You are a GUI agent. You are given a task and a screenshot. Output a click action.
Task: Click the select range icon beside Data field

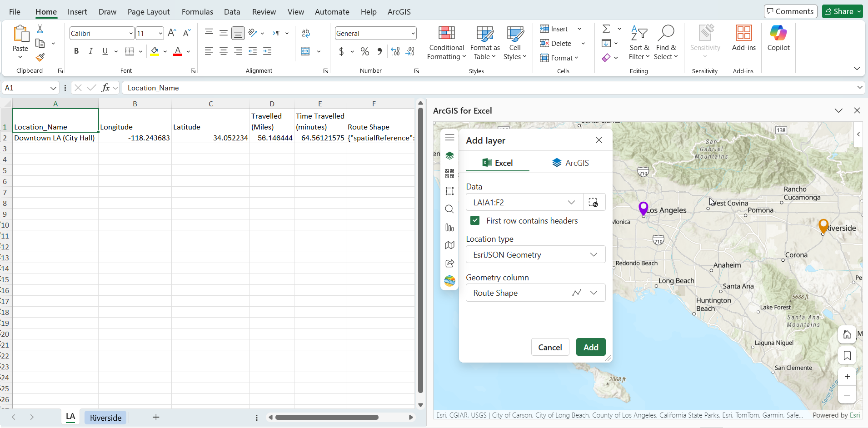[594, 203]
